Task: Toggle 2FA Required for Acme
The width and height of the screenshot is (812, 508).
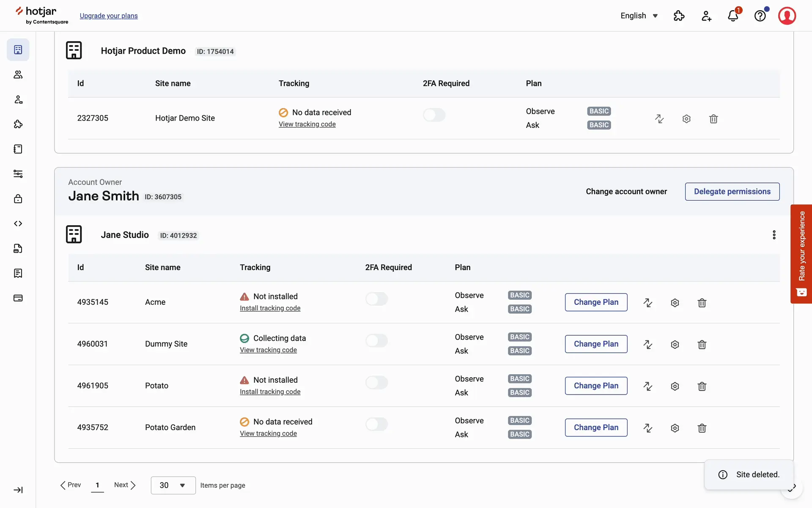Action: (x=376, y=299)
